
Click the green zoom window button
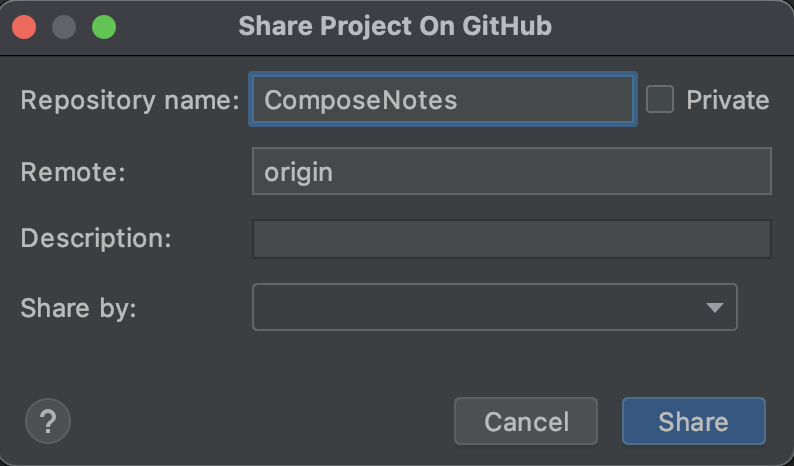[104, 27]
